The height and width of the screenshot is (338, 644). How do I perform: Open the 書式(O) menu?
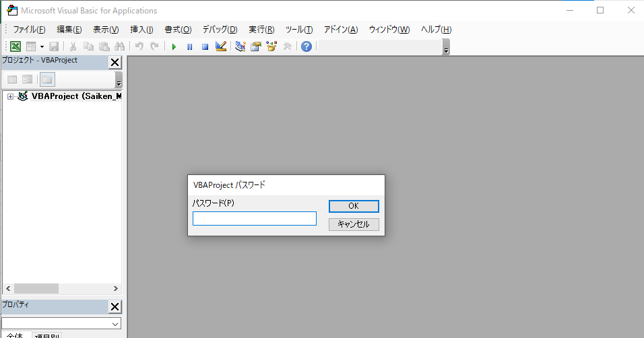(x=178, y=30)
